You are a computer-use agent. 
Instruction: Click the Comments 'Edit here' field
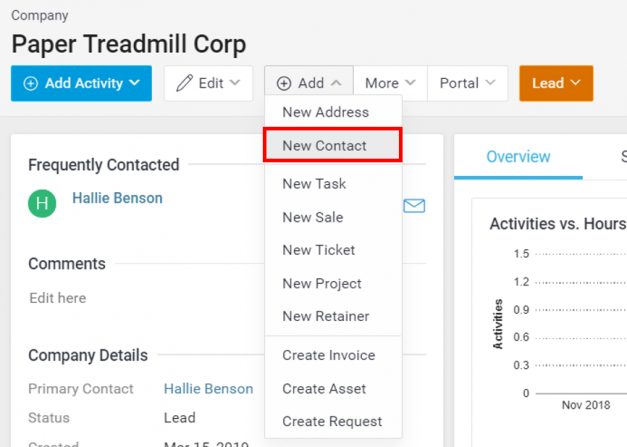(58, 298)
